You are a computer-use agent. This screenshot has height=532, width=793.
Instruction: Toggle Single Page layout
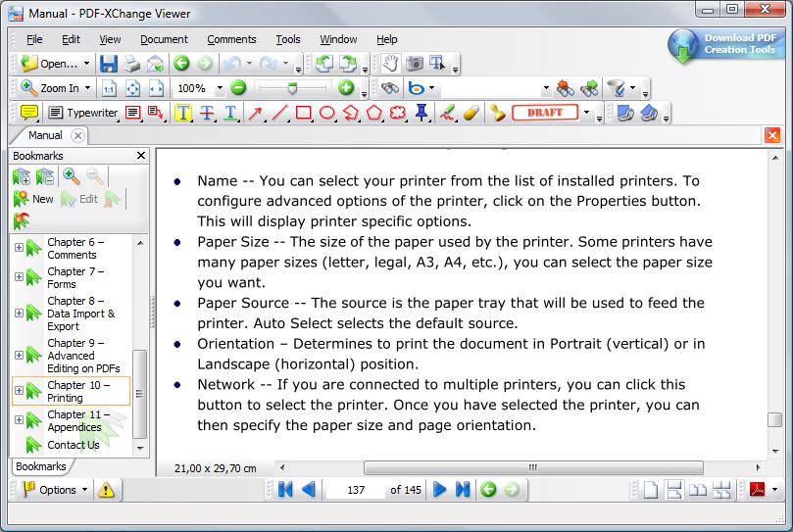pos(651,490)
